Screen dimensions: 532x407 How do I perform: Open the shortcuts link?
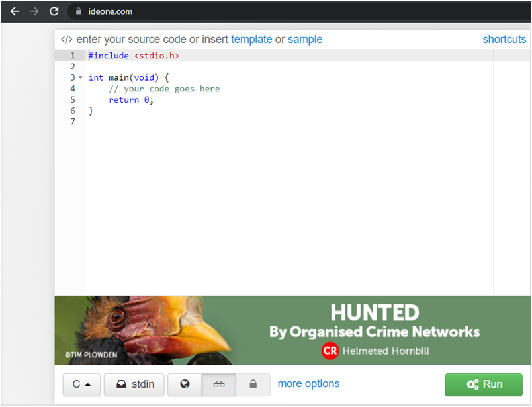pyautogui.click(x=504, y=40)
